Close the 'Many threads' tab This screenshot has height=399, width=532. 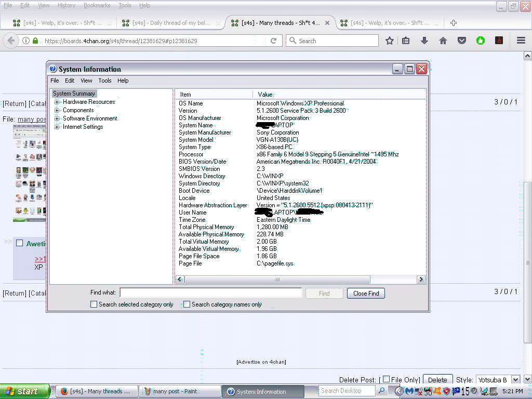coord(327,23)
